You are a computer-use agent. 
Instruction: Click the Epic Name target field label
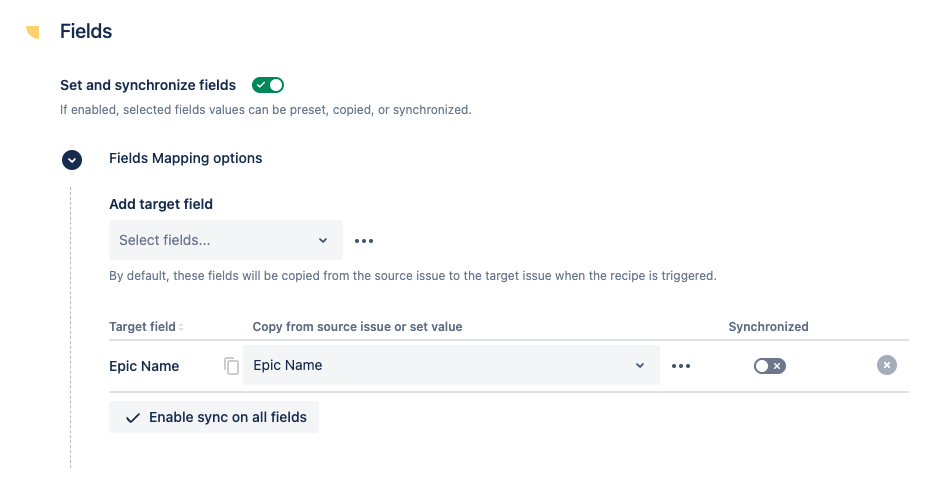pyautogui.click(x=144, y=366)
